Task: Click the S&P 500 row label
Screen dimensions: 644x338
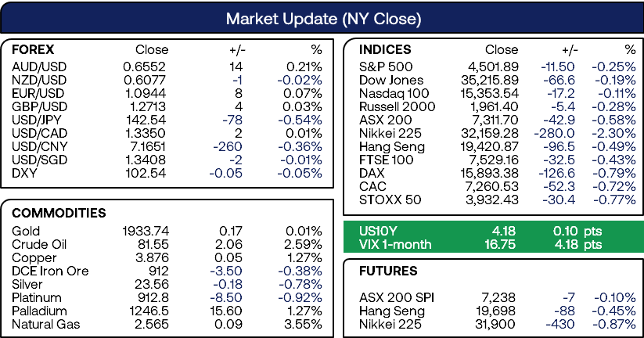Action: (x=386, y=67)
